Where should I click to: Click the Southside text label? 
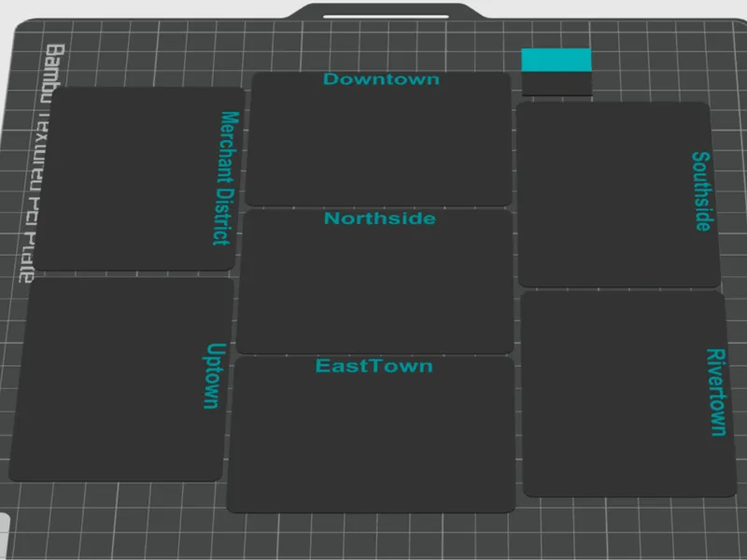pos(702,191)
